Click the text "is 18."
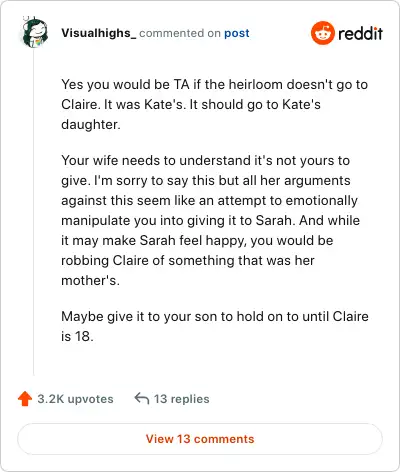Viewport: 400px width, 472px height. (77, 336)
